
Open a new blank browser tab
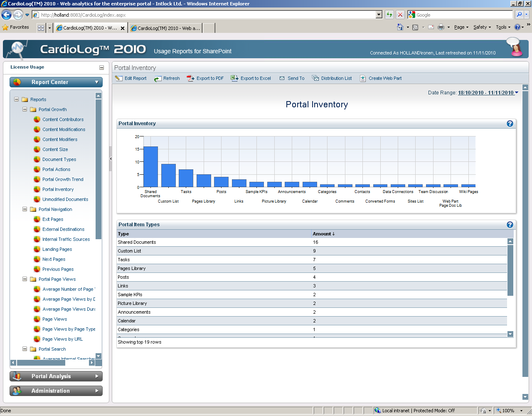point(209,28)
